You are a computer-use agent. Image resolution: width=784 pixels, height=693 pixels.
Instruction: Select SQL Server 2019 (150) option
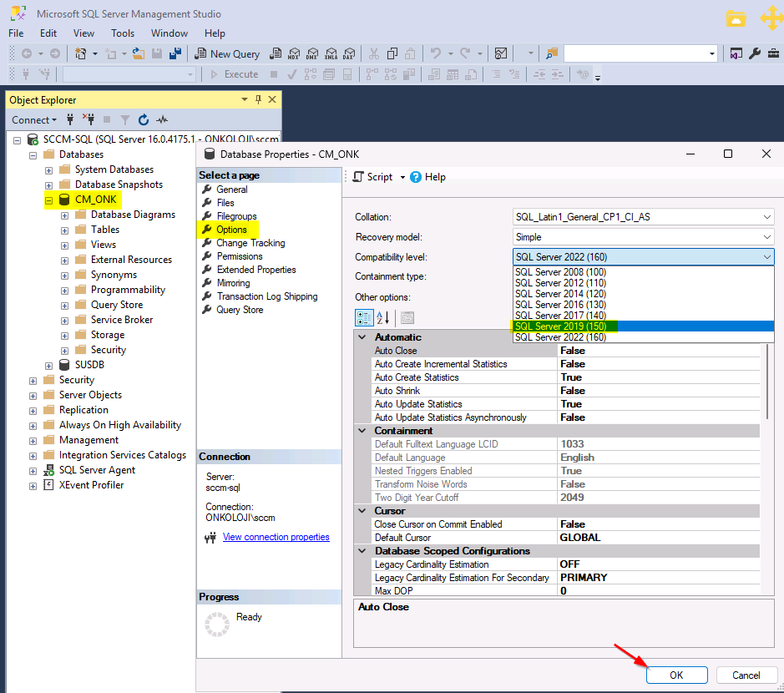click(643, 326)
